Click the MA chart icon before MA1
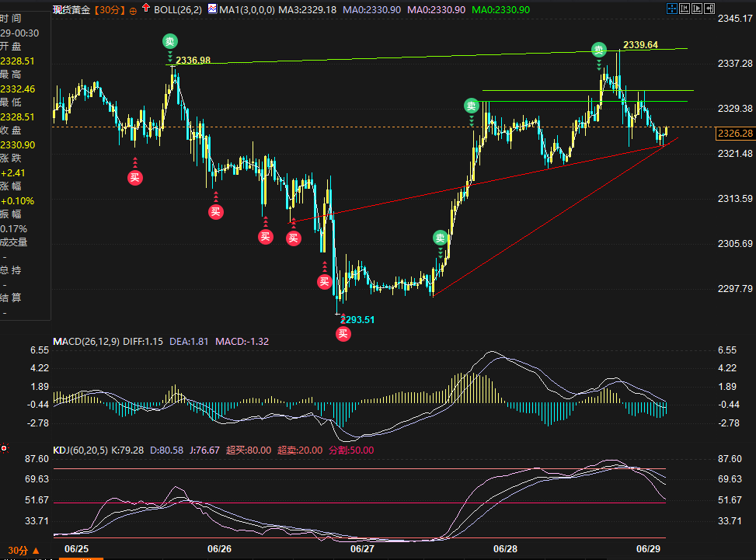This screenshot has height=560, width=756. [x=212, y=9]
